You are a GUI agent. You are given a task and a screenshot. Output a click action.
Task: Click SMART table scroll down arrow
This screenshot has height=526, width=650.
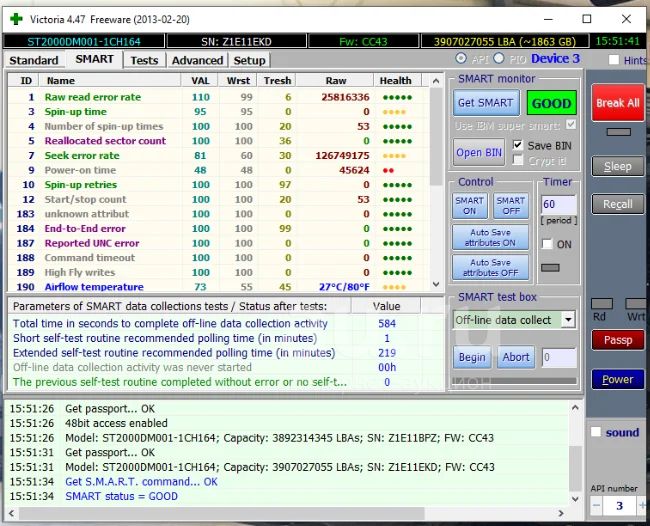click(x=436, y=284)
